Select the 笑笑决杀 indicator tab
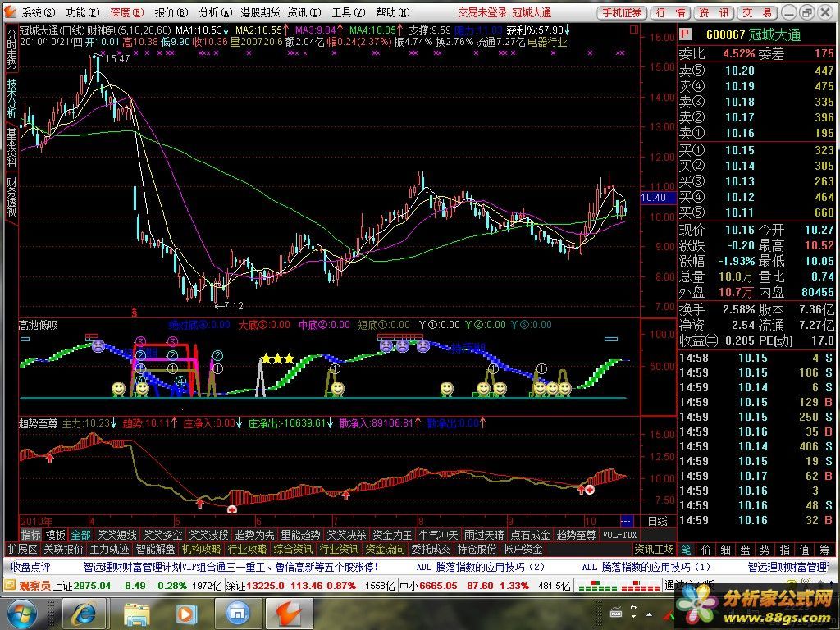This screenshot has width=840, height=630. 347,535
